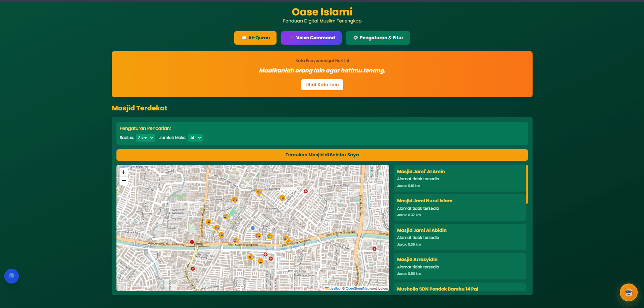Change radius selection from 3 km
Screen dimensions: 644x308
(145, 138)
